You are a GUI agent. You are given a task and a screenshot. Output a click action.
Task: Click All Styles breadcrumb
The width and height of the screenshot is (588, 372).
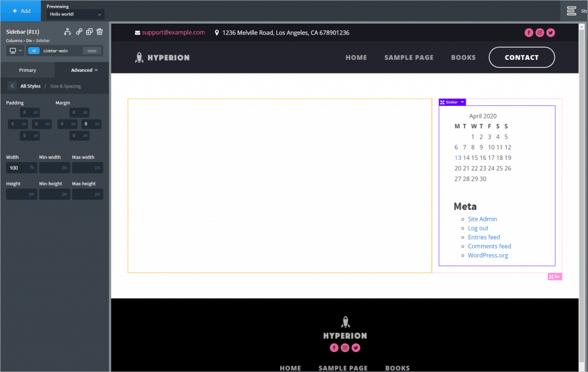click(x=30, y=86)
